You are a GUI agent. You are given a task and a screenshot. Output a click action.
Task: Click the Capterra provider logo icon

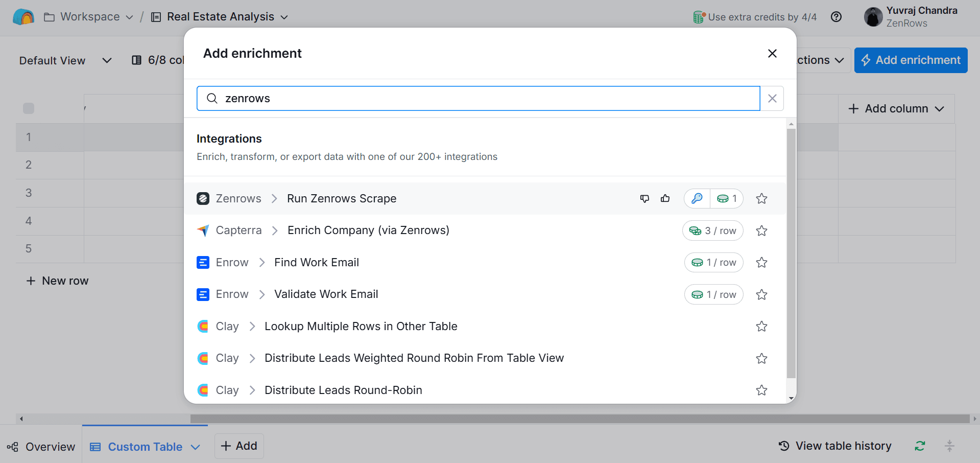[x=203, y=230]
